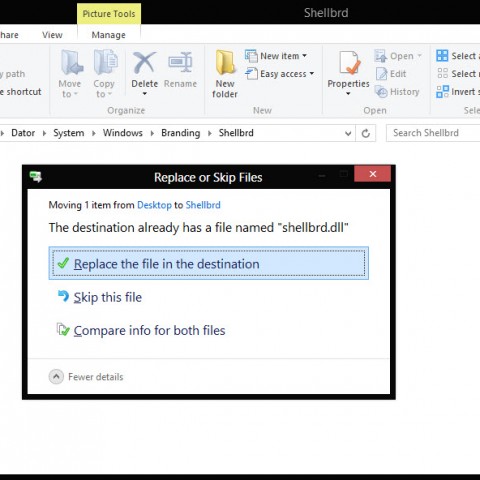Expand the arrow after System in path
The width and height of the screenshot is (480, 480).
tap(94, 133)
